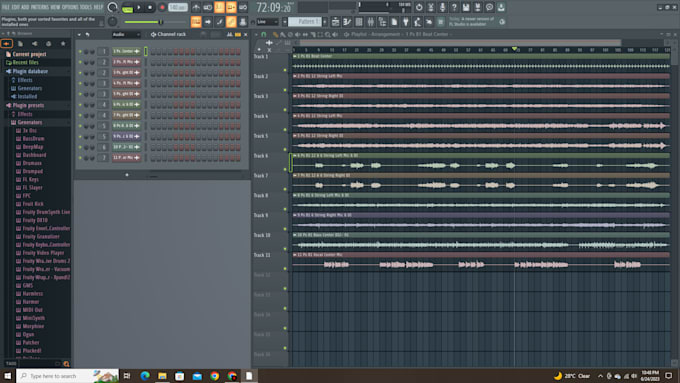Click the download arrow icon
This screenshot has height=383, width=680.
tap(501, 7)
